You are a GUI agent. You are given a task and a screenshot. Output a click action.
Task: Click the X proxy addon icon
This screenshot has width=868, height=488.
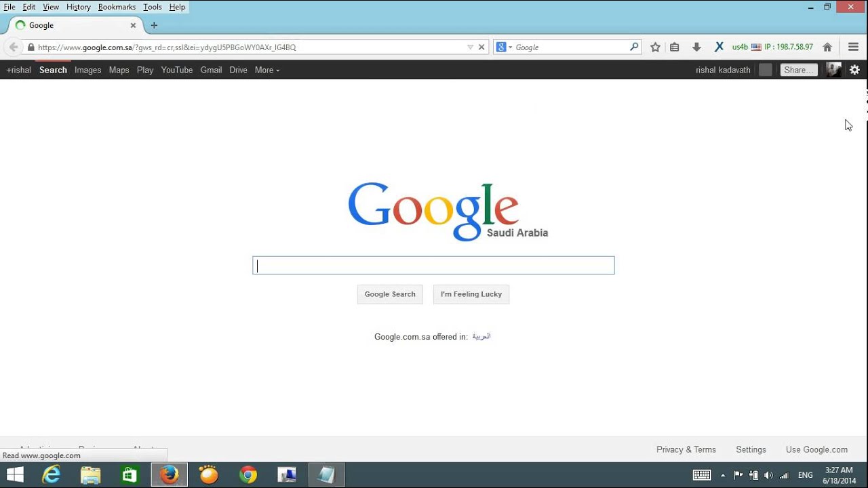[x=719, y=47]
